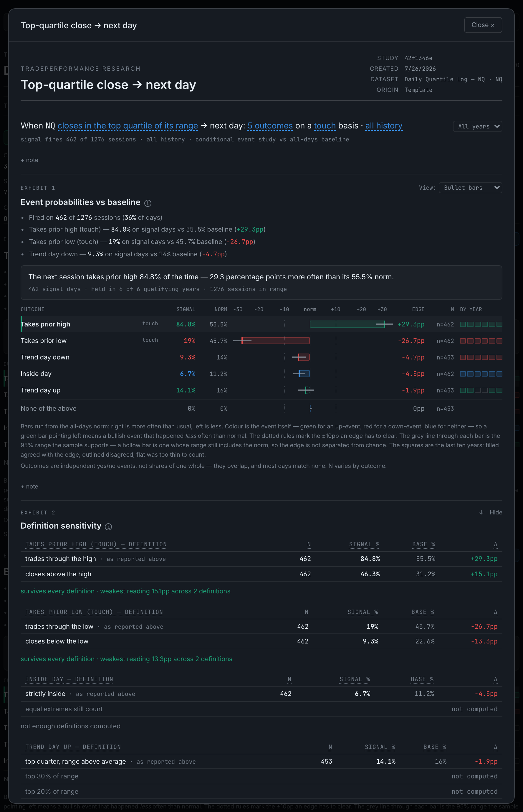Click the info icon beside Definition sensitivity
Viewport: 523px width, 812px height.
click(x=108, y=527)
